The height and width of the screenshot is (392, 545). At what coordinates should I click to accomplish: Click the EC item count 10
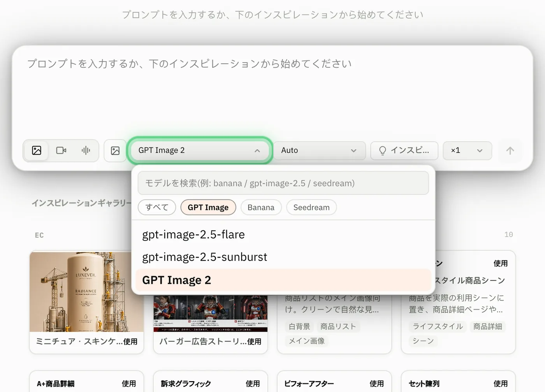tap(508, 235)
